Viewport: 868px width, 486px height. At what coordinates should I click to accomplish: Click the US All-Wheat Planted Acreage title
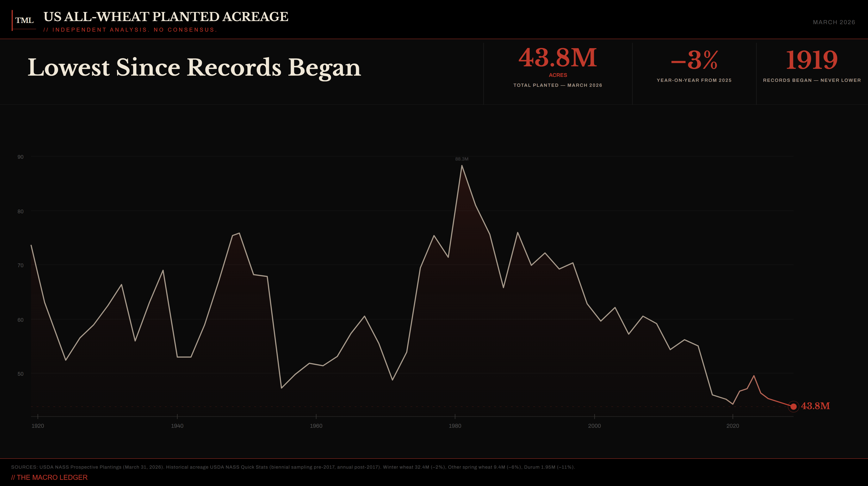click(166, 17)
